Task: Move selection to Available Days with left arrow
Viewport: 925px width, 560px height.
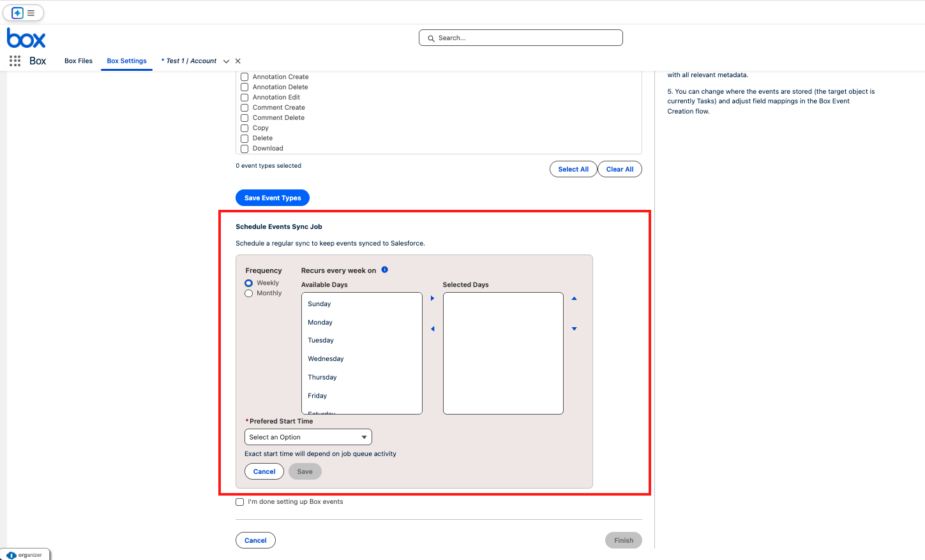Action: pyautogui.click(x=432, y=329)
